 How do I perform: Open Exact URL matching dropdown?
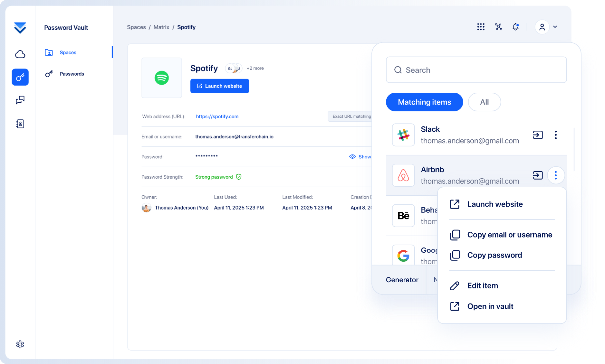(x=351, y=116)
